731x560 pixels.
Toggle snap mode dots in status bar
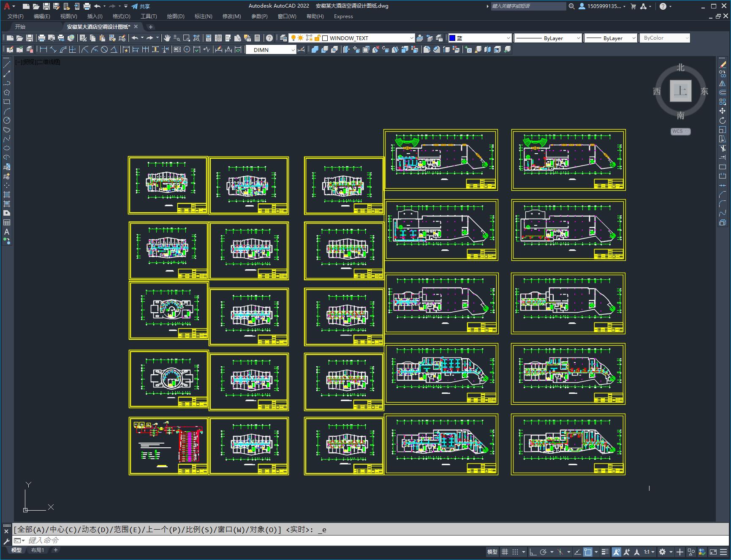pyautogui.click(x=515, y=552)
